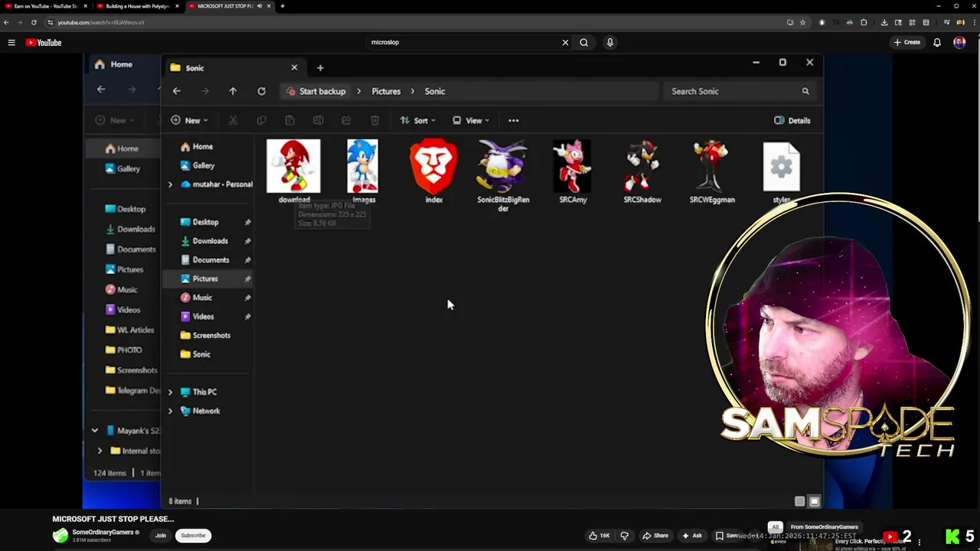Open the YouTube account avatar menu

pos(959,43)
